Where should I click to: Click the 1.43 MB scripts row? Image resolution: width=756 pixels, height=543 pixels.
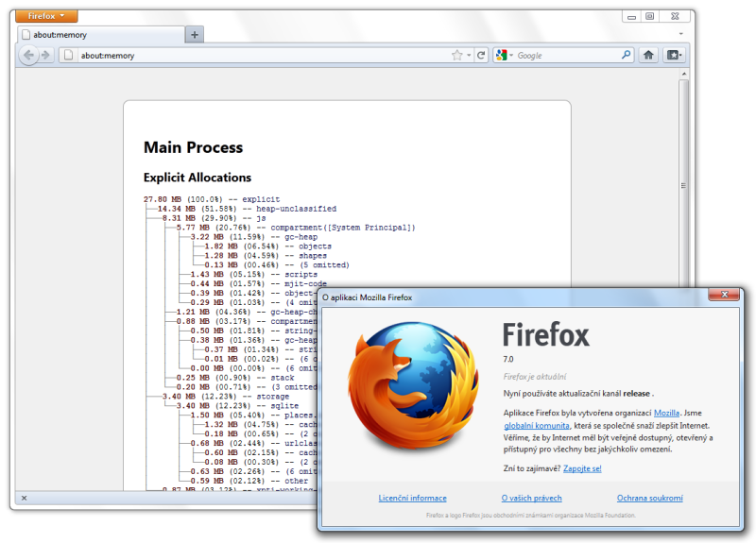(253, 274)
